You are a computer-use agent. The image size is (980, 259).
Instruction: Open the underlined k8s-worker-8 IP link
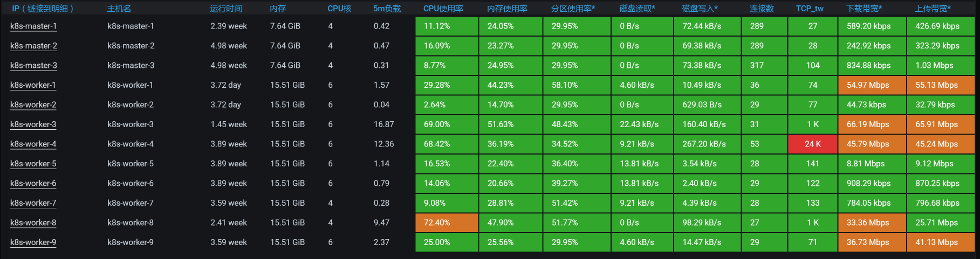click(x=33, y=223)
